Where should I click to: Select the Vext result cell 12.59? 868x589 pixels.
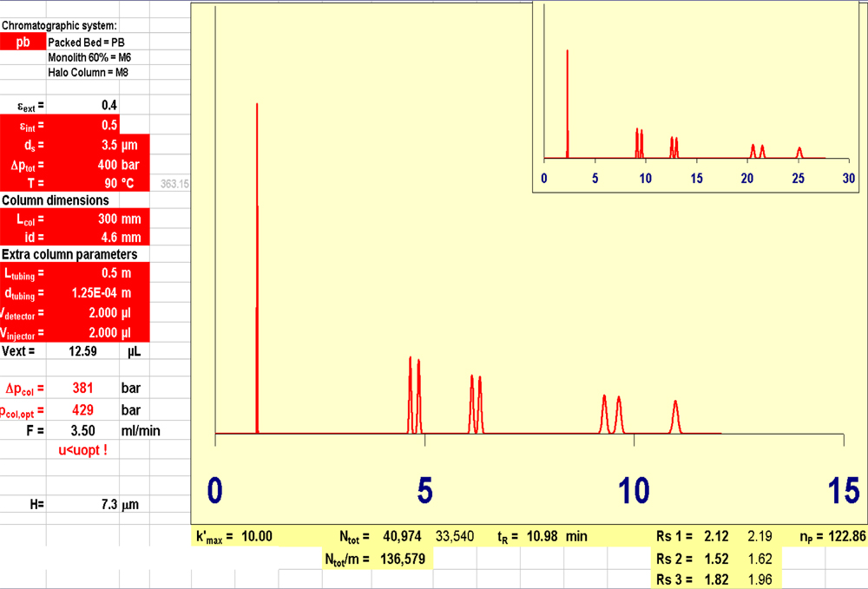[82, 351]
